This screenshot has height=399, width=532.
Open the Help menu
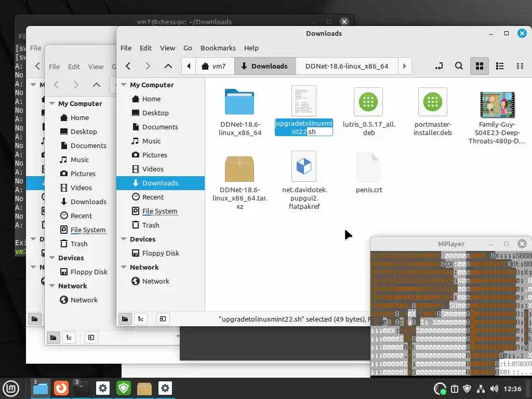(x=251, y=48)
